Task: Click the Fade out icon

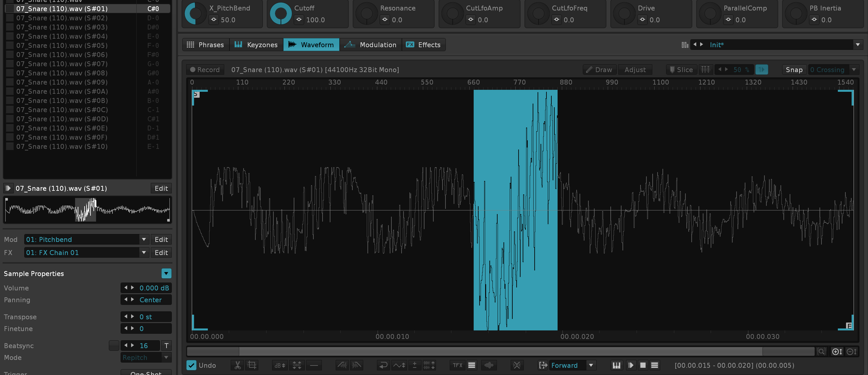Action: (357, 365)
